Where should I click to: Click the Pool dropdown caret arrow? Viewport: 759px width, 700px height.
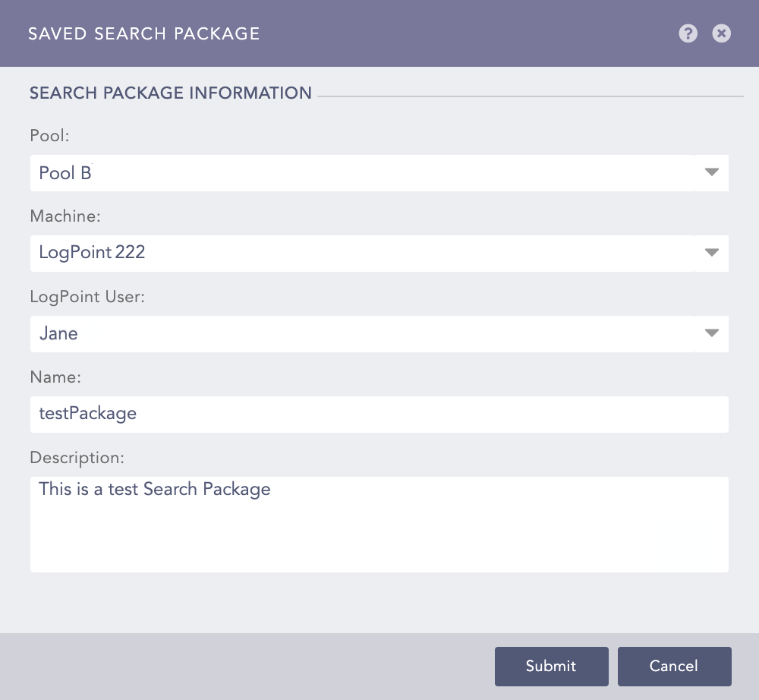tap(711, 173)
